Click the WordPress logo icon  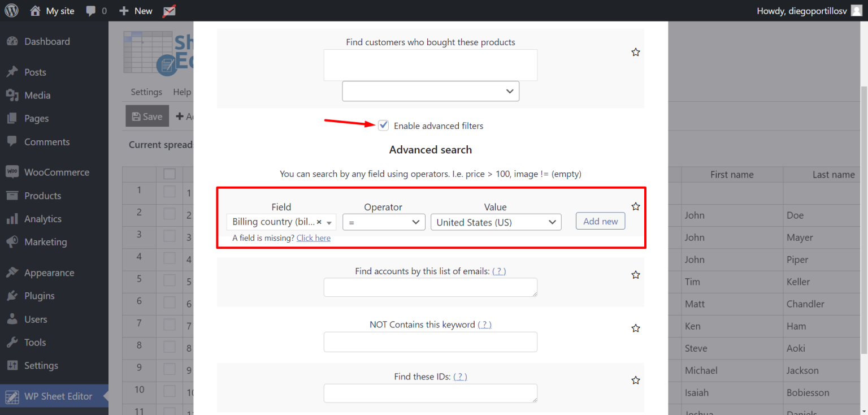(12, 10)
